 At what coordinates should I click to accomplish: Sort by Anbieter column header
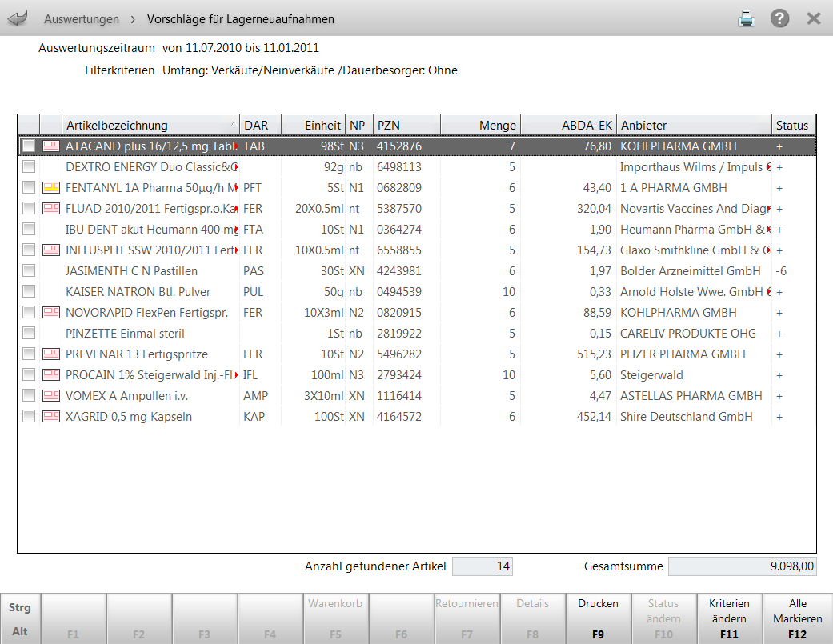click(x=694, y=126)
